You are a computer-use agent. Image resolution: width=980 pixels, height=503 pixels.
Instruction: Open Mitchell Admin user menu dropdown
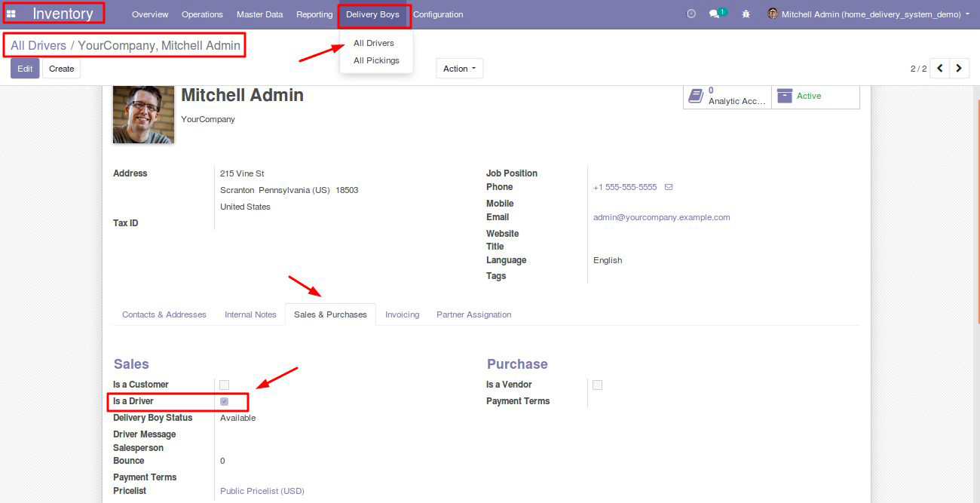[868, 14]
